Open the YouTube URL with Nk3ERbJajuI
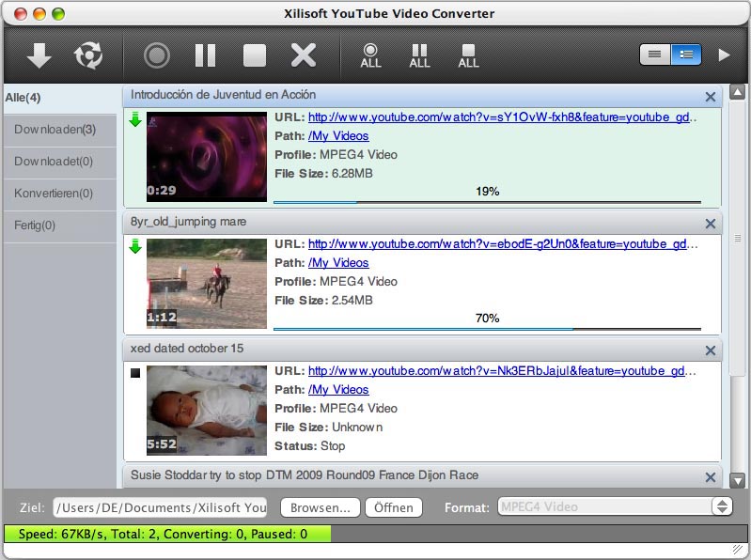Viewport: 751px width, 560px height. click(502, 371)
